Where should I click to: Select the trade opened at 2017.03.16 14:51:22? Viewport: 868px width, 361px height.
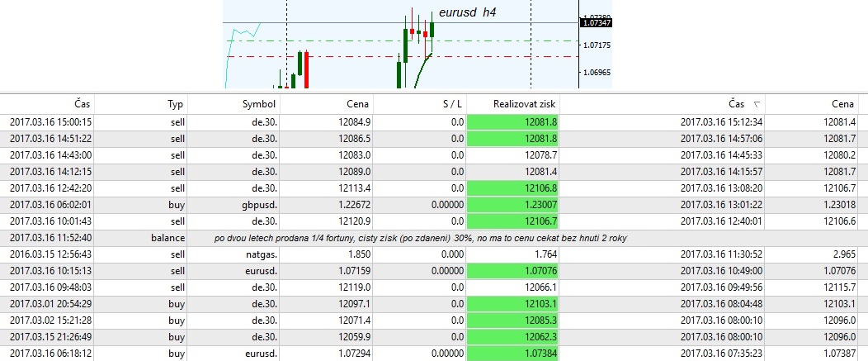click(434, 139)
